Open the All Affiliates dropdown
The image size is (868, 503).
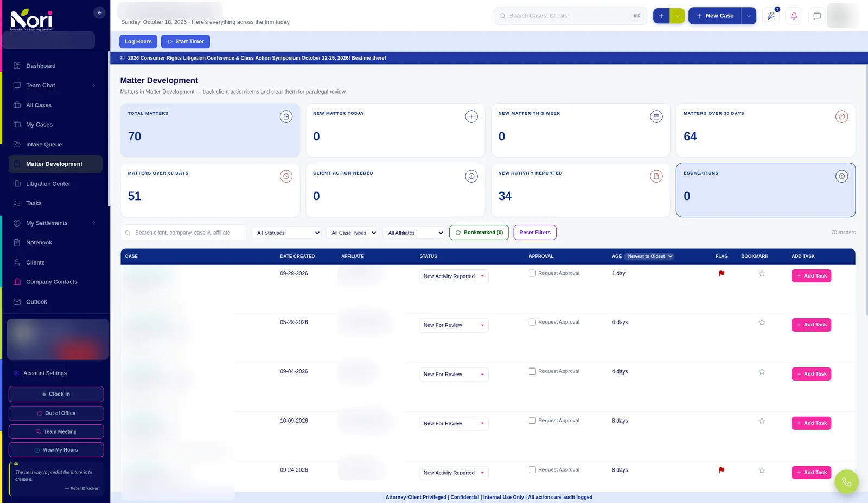click(x=414, y=233)
